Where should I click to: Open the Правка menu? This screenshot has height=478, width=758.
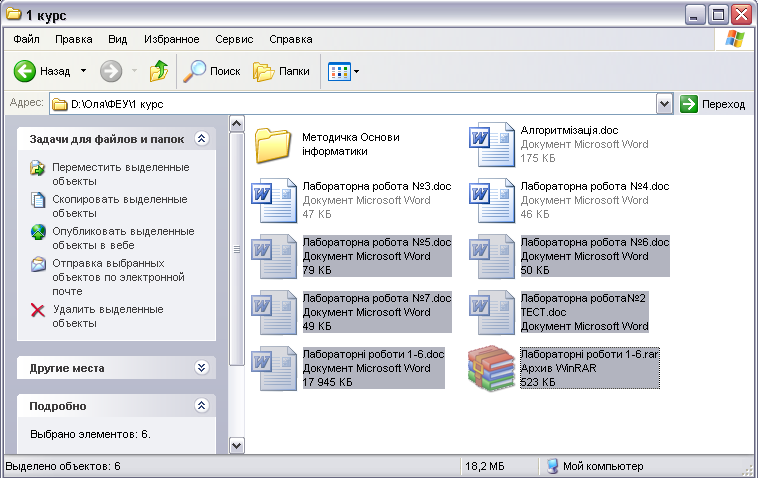pyautogui.click(x=73, y=39)
